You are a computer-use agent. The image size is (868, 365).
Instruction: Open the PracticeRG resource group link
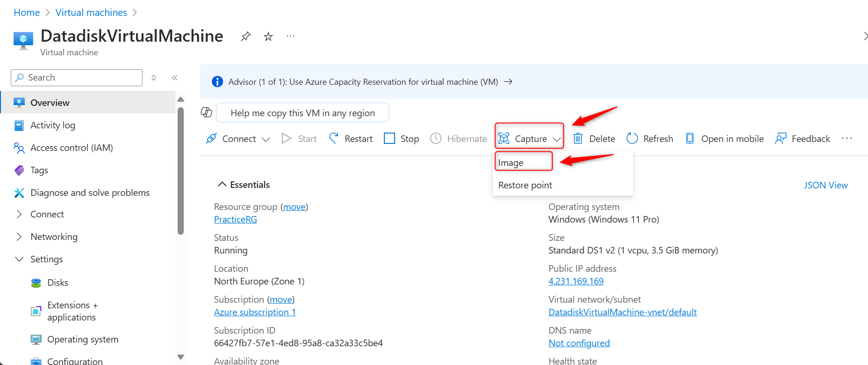pyautogui.click(x=235, y=219)
